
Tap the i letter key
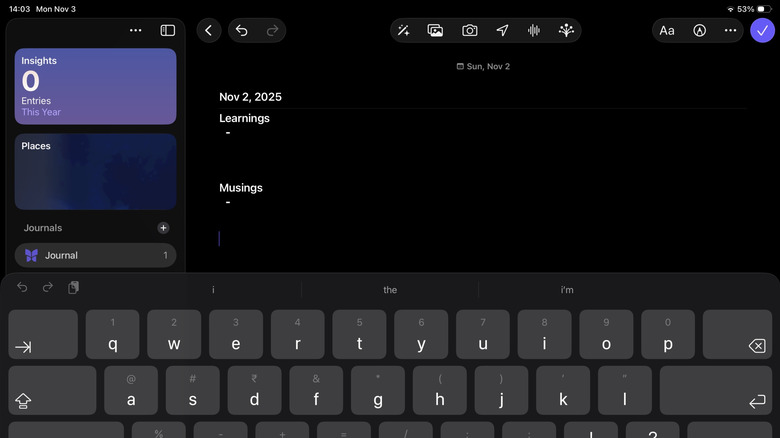544,334
